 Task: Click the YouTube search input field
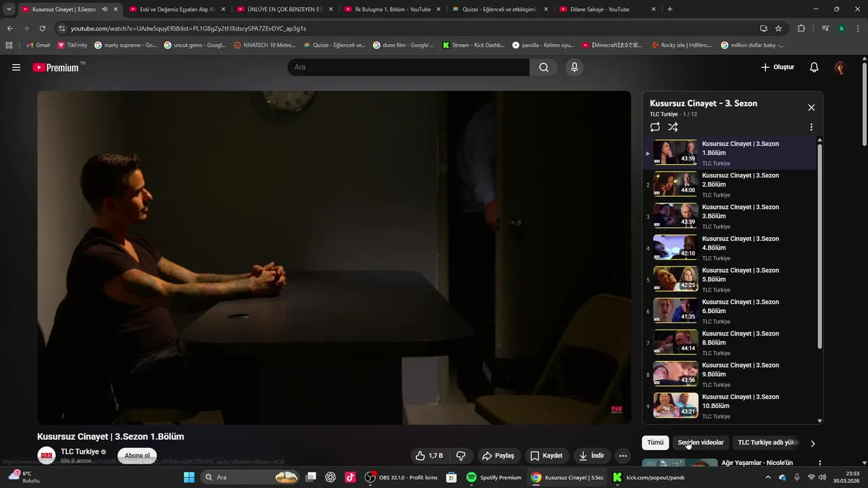[409, 67]
